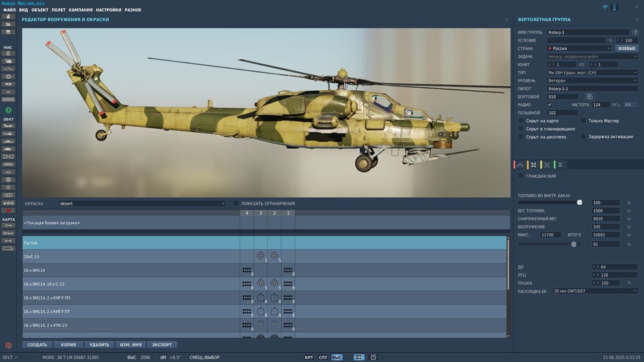
Task: Click the green circular icon in left toolbar
Action: click(x=8, y=110)
